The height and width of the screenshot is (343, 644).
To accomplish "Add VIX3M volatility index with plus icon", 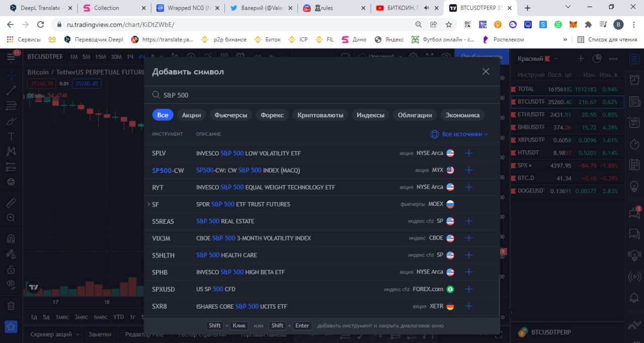I will click(x=468, y=238).
